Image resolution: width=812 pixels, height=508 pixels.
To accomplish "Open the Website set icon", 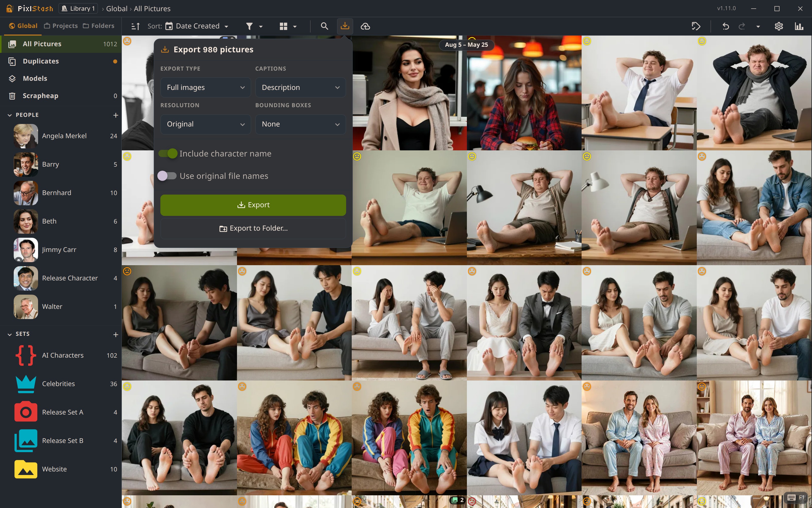I will 26,469.
